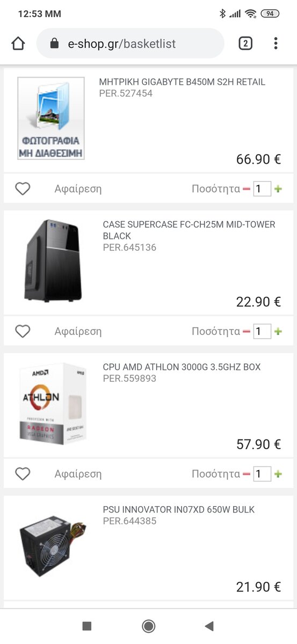Viewport: 297px width, 644px height.
Task: Tap the Android back navigation button
Action: (x=209, y=626)
